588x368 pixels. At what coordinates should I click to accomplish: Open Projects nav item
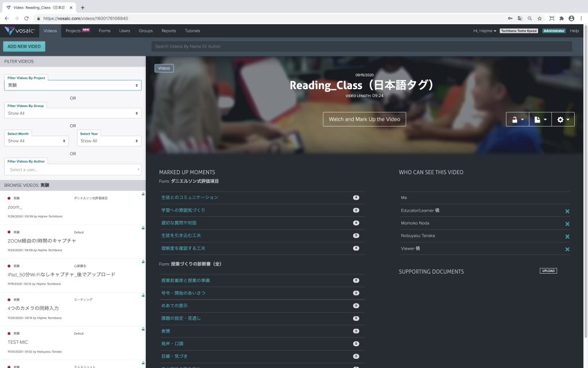tap(78, 31)
